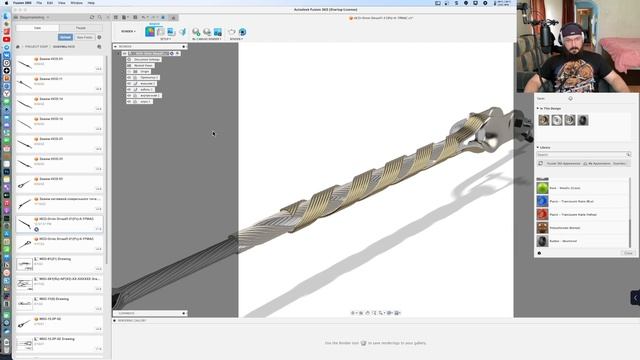The image size is (640, 360).
Task: Expand the Origin node
Action: coord(124,71)
